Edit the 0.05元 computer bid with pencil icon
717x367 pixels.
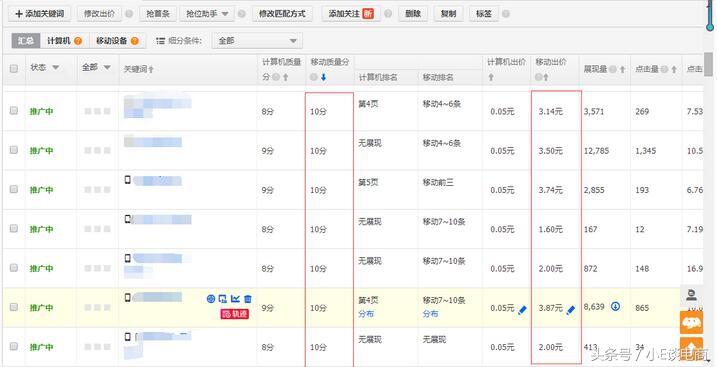pos(523,310)
